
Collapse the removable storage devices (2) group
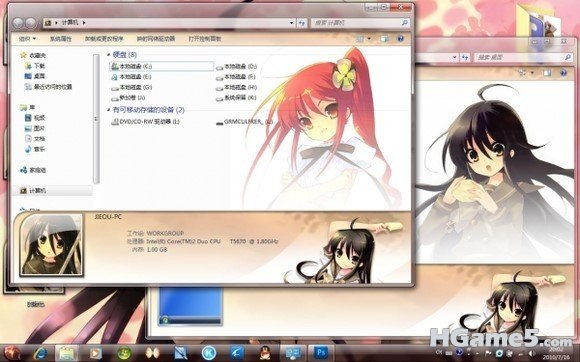click(x=109, y=110)
